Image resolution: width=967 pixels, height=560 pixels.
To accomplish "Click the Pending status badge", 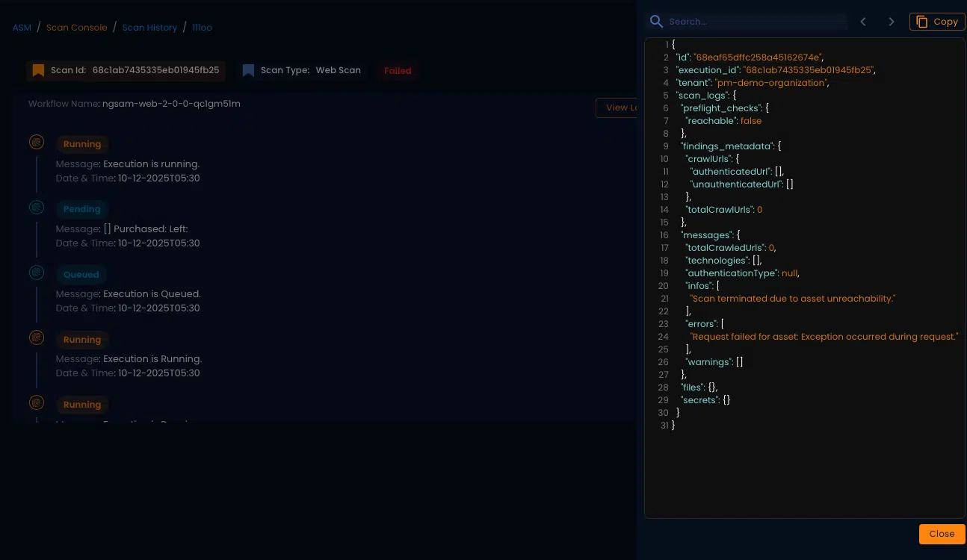I will click(81, 209).
